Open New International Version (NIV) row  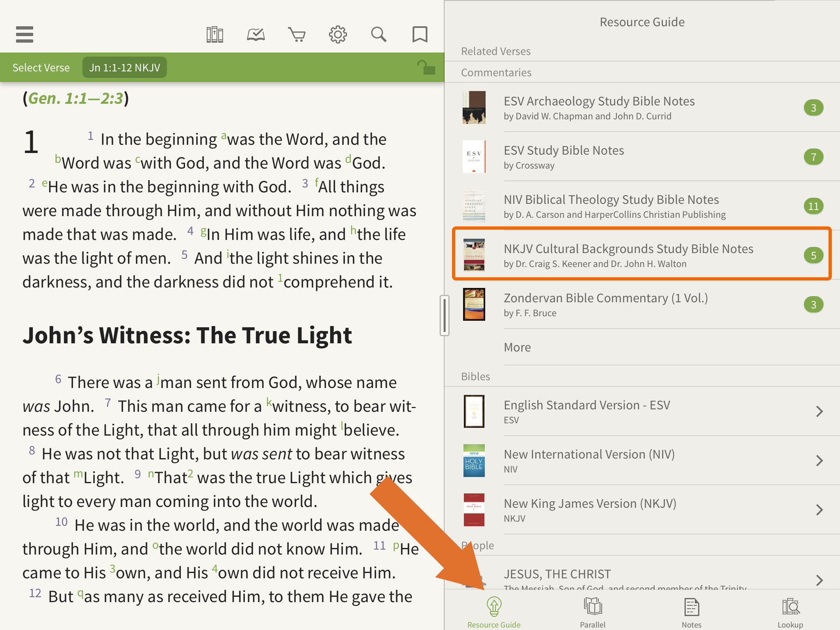[x=642, y=461]
